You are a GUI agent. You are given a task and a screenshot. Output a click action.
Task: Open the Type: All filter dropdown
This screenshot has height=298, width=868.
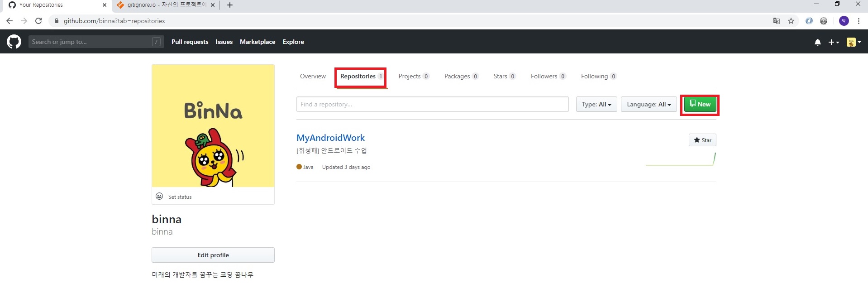(x=596, y=104)
